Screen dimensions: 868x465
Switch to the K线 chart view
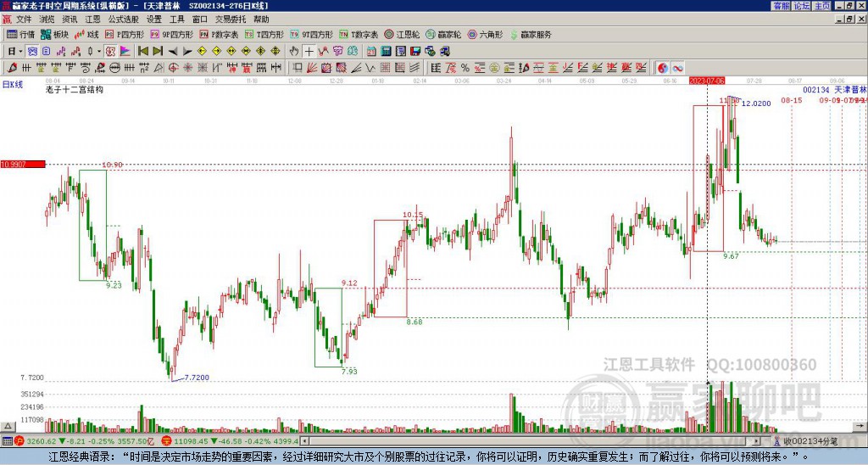coord(86,34)
